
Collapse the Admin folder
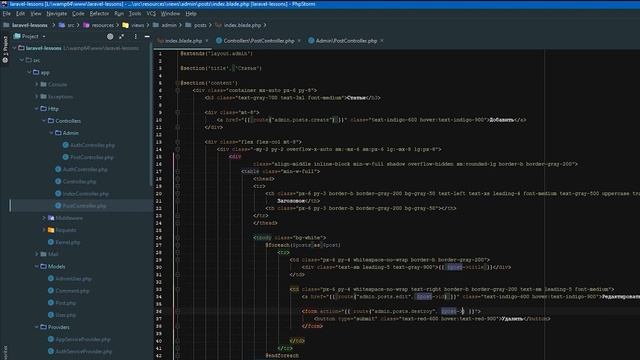(x=51, y=133)
